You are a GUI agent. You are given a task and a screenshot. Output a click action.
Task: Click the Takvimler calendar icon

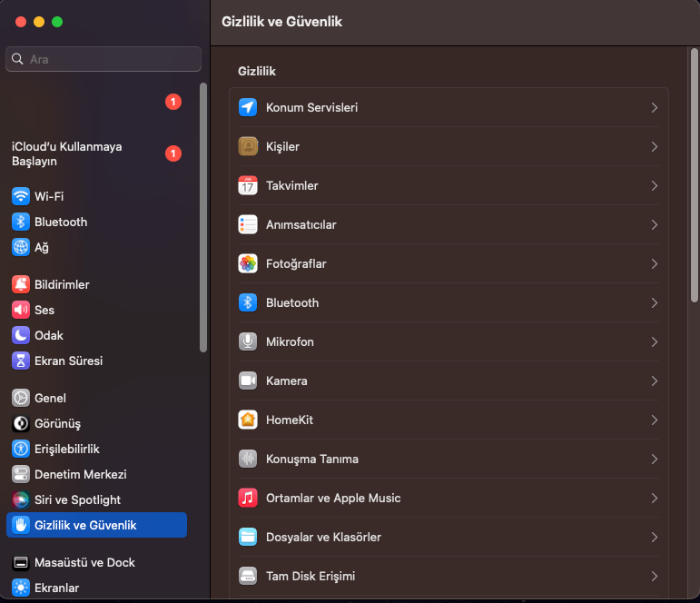(248, 185)
